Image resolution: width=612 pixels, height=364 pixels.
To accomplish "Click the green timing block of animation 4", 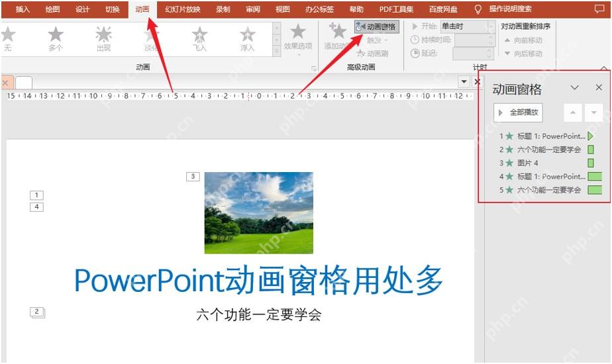I will (x=595, y=176).
